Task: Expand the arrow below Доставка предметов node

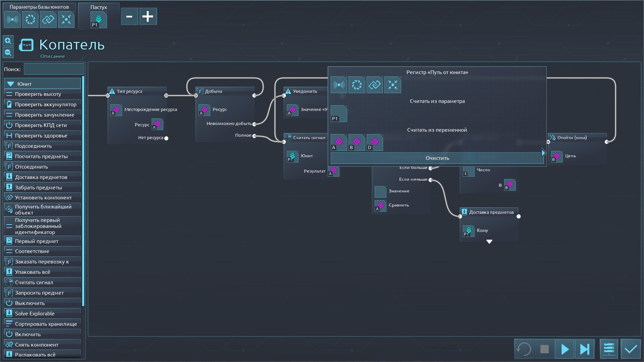Action: (489, 242)
